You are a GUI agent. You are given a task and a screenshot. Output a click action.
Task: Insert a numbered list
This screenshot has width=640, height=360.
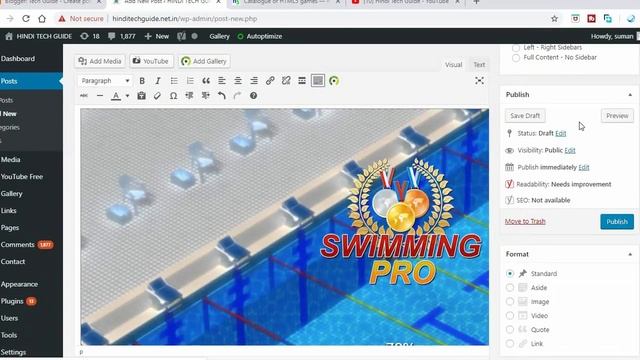pos(190,81)
